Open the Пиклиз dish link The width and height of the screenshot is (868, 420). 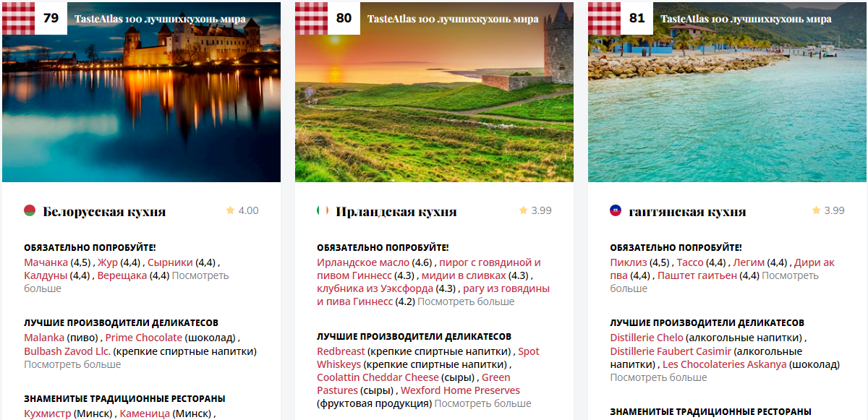(629, 262)
